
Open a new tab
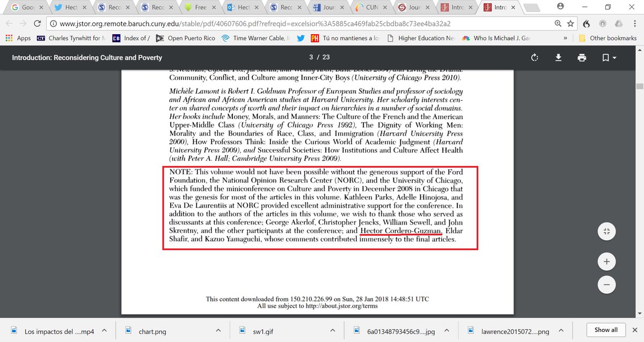(x=532, y=8)
